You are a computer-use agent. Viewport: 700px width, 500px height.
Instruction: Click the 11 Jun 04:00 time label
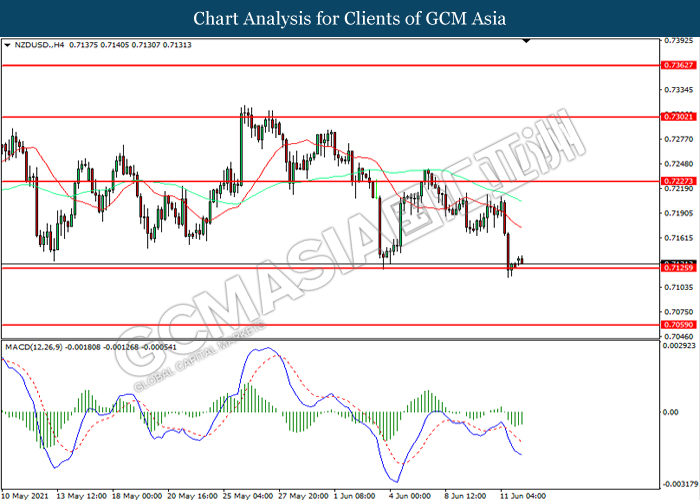point(522,496)
